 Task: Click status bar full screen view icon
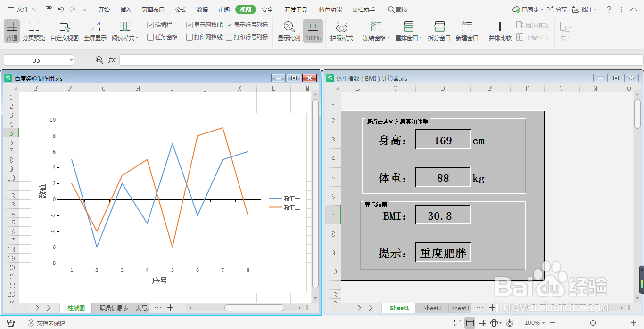pos(458,323)
